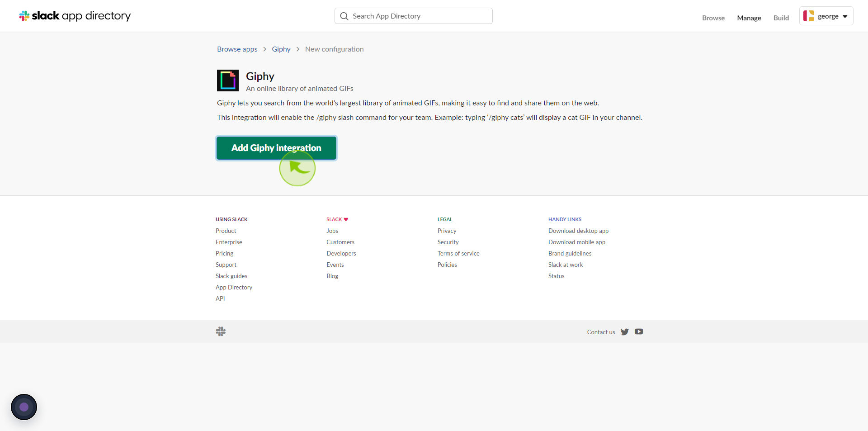
Task: Open the Status footer link
Action: [x=557, y=276]
